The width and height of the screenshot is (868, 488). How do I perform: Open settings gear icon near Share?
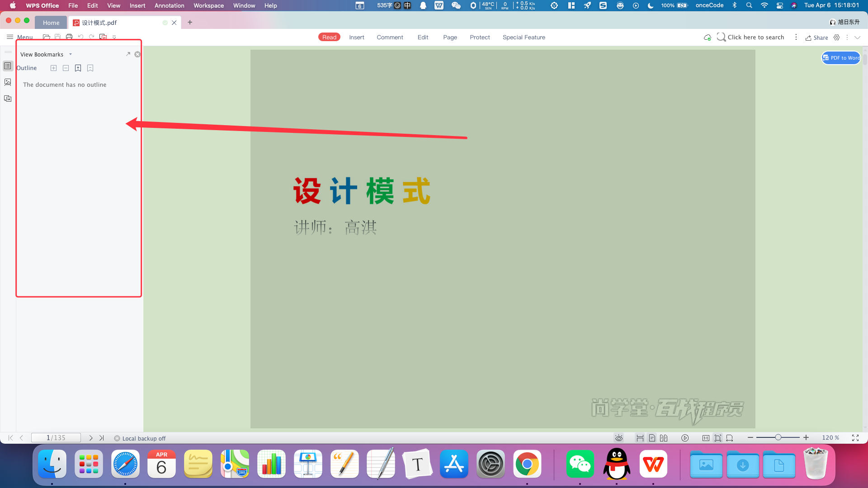(x=837, y=38)
